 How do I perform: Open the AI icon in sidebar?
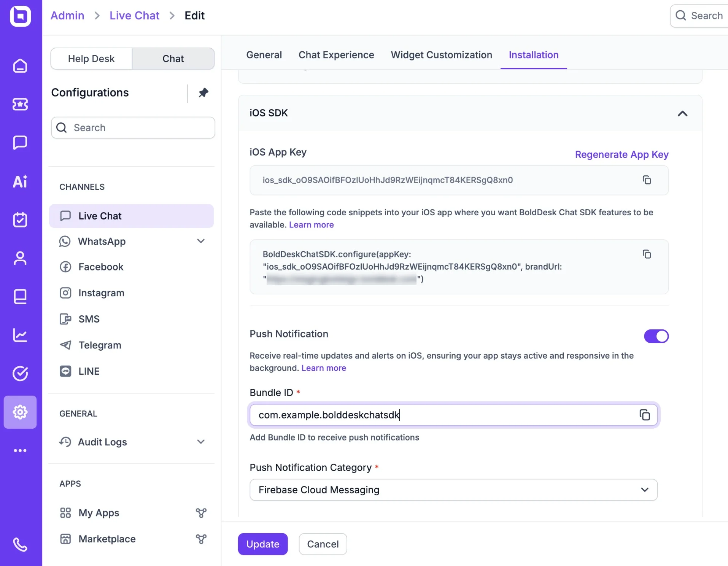(x=20, y=181)
